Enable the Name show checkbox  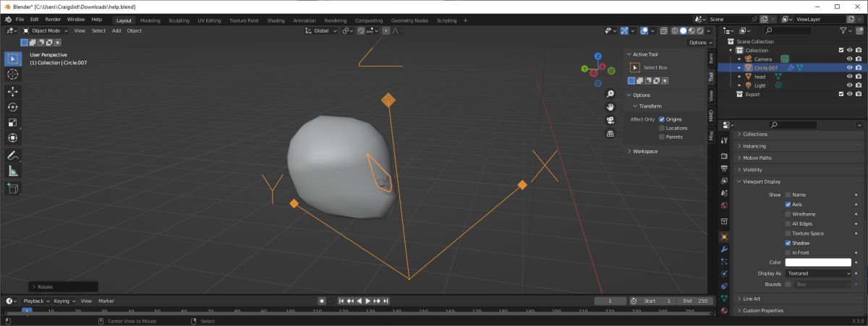tap(788, 195)
